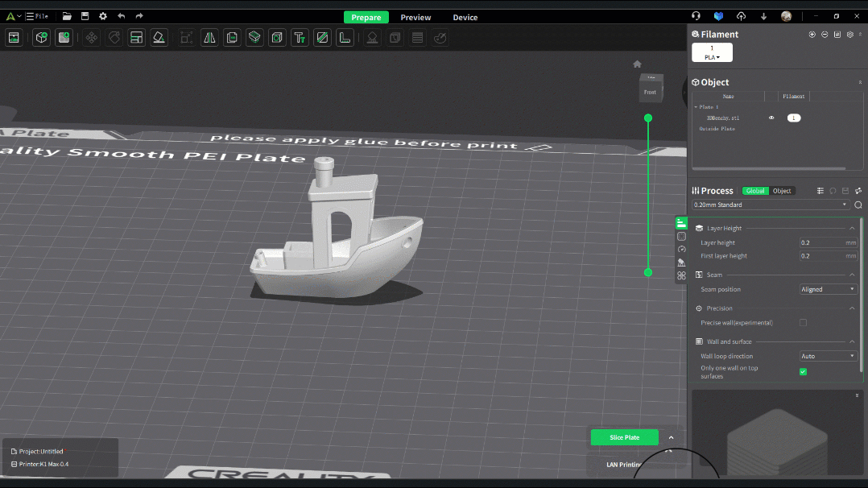The width and height of the screenshot is (868, 488).
Task: Click the bottom handle of the layer slider
Action: pyautogui.click(x=648, y=272)
